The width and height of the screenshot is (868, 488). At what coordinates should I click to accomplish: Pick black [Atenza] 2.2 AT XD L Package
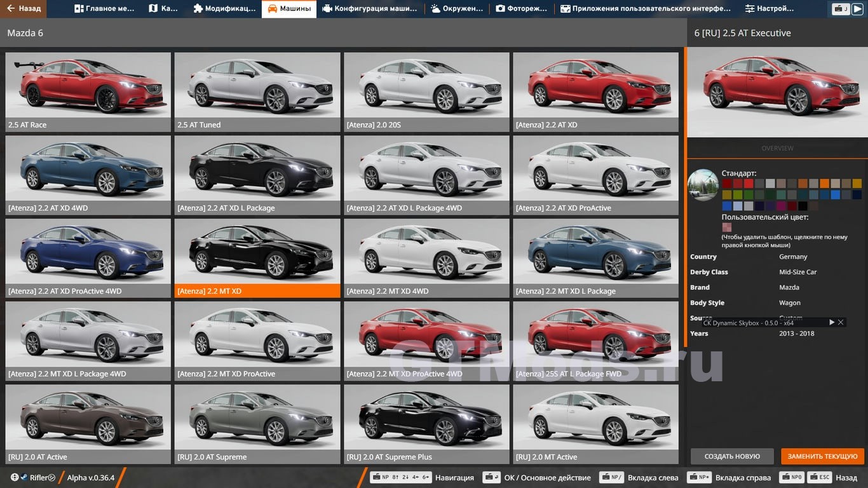(257, 175)
